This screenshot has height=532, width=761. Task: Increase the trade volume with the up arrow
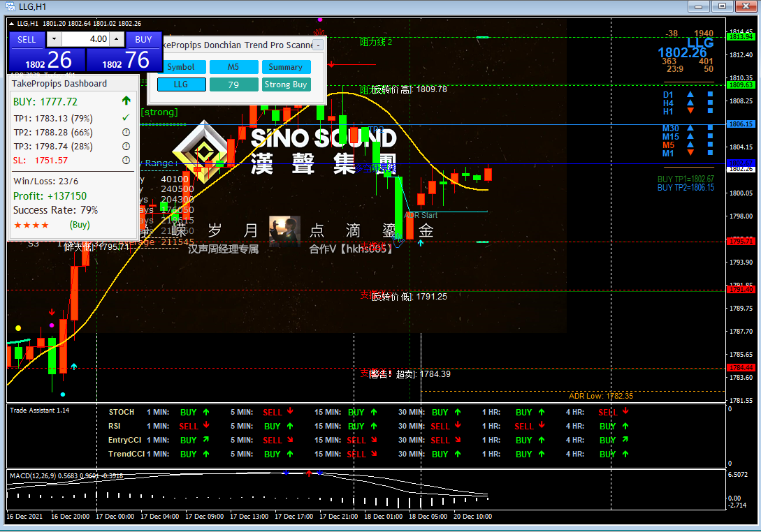[117, 39]
